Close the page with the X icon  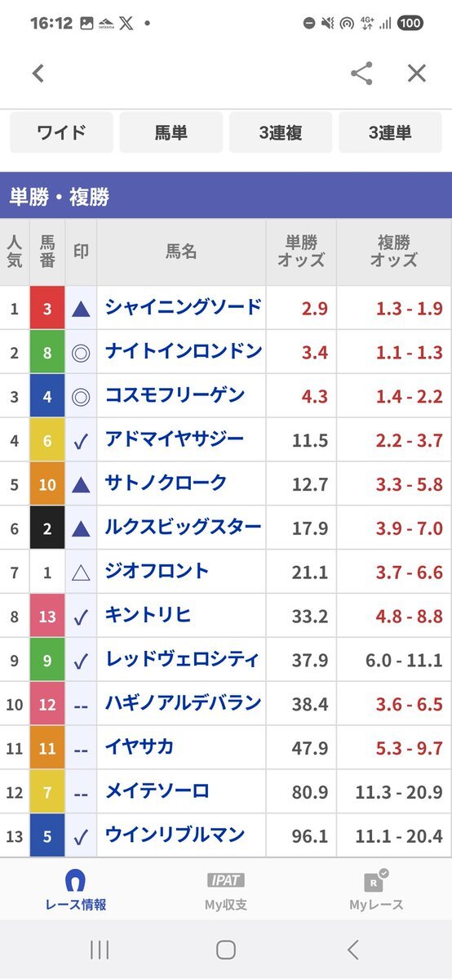417,73
